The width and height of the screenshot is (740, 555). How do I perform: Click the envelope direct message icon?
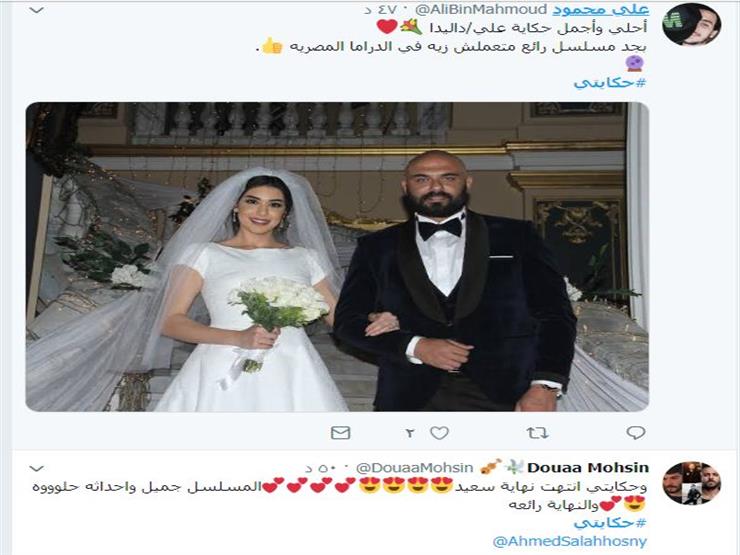(340, 432)
